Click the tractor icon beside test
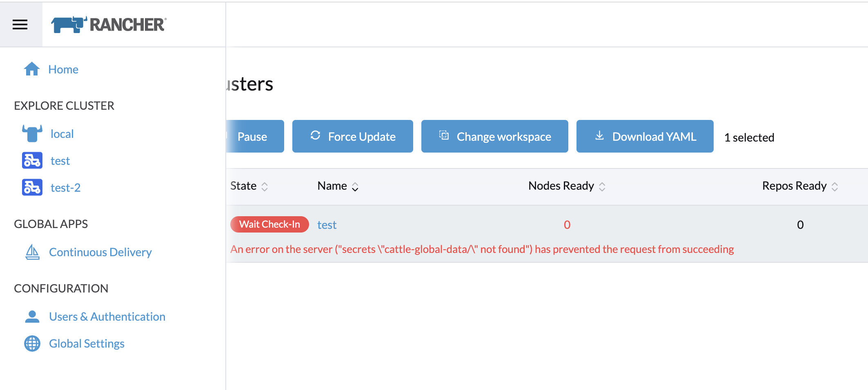868x390 pixels. pos(32,160)
